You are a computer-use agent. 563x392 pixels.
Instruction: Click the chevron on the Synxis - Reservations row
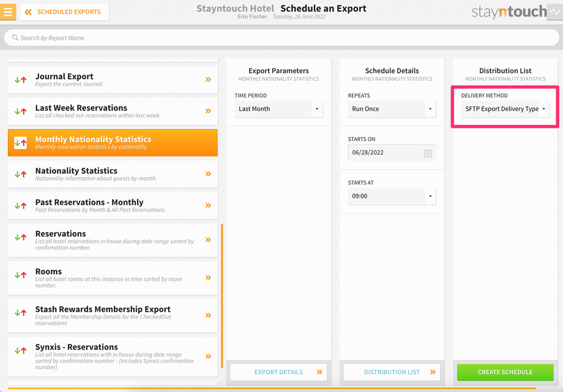point(208,357)
